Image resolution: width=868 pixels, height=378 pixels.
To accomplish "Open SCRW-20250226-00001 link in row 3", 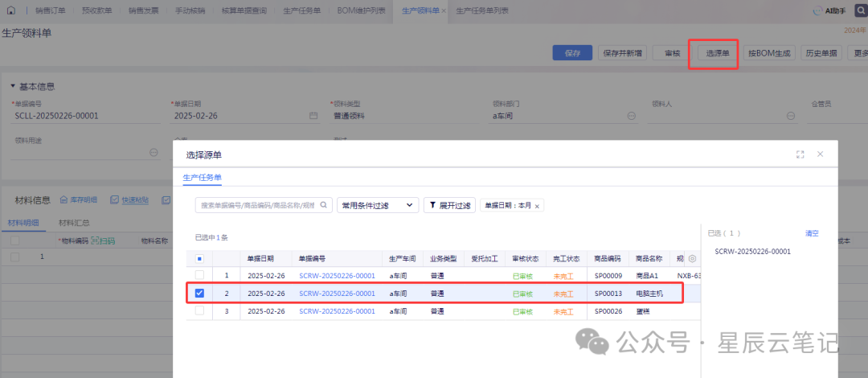I will 337,311.
